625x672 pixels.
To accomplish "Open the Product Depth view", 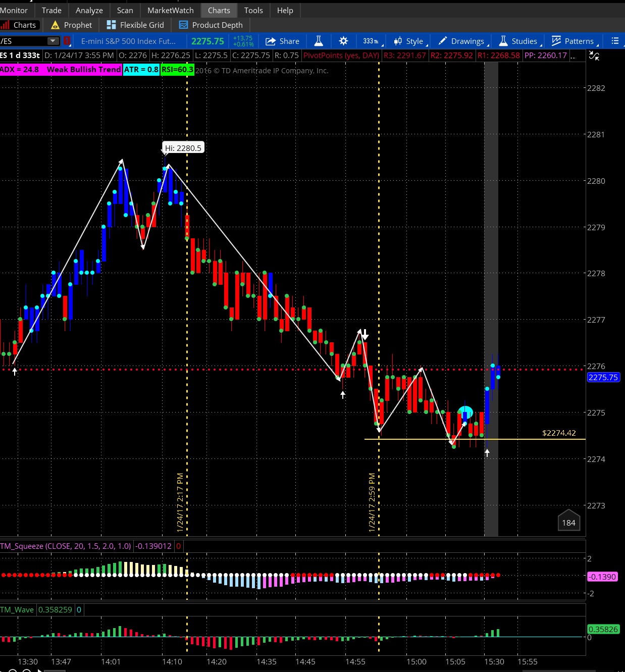I will pyautogui.click(x=211, y=25).
